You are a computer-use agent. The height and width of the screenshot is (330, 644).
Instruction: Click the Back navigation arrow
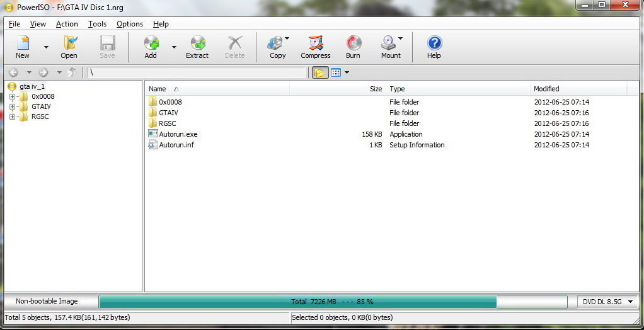pyautogui.click(x=13, y=72)
